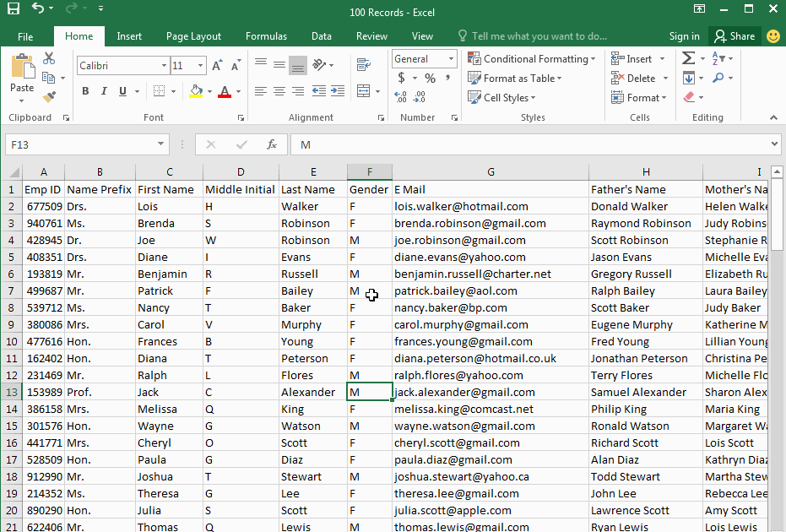Click the AutoSum icon
Screen dimensions: 786x532
coord(687,58)
